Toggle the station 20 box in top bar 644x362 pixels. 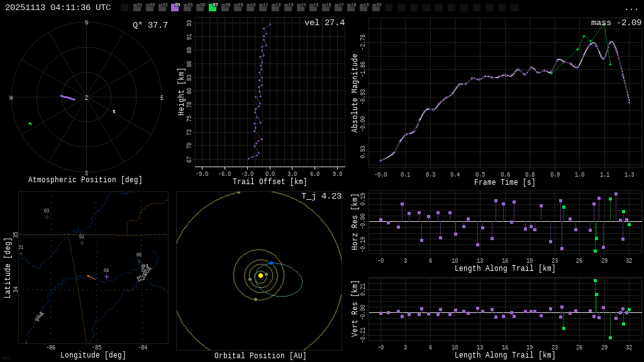coord(376,8)
